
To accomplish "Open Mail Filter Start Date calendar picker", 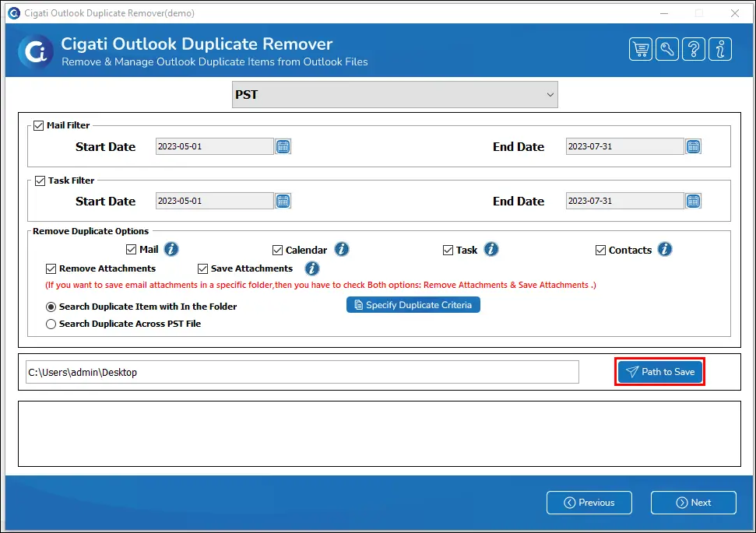I will 283,146.
